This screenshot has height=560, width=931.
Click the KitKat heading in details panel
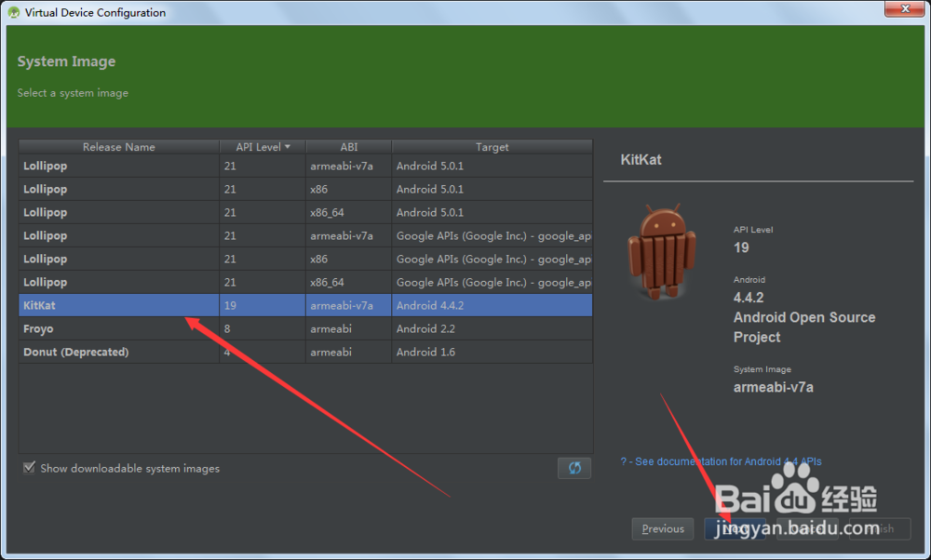tap(641, 160)
